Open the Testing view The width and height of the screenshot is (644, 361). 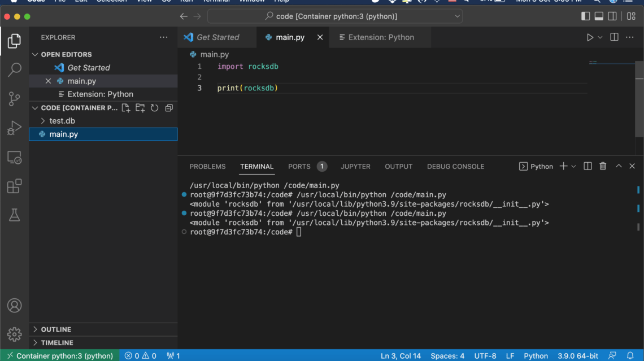pyautogui.click(x=14, y=215)
